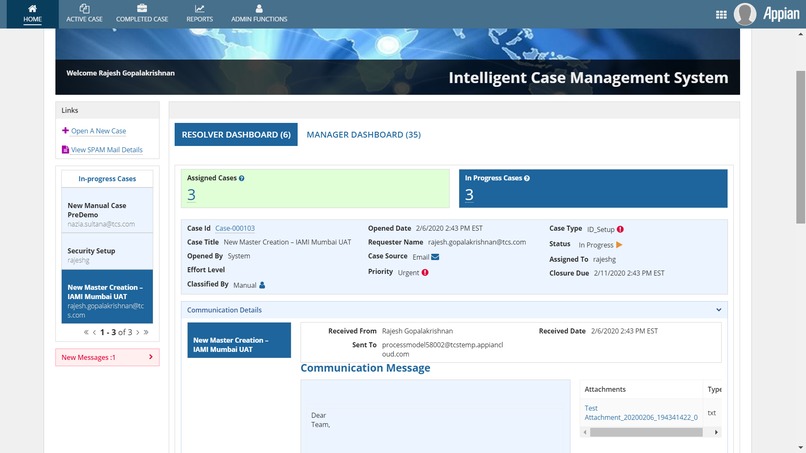Click the help icon next to In Progress Cases
Viewport: 806px width, 453px height.
[x=527, y=178]
